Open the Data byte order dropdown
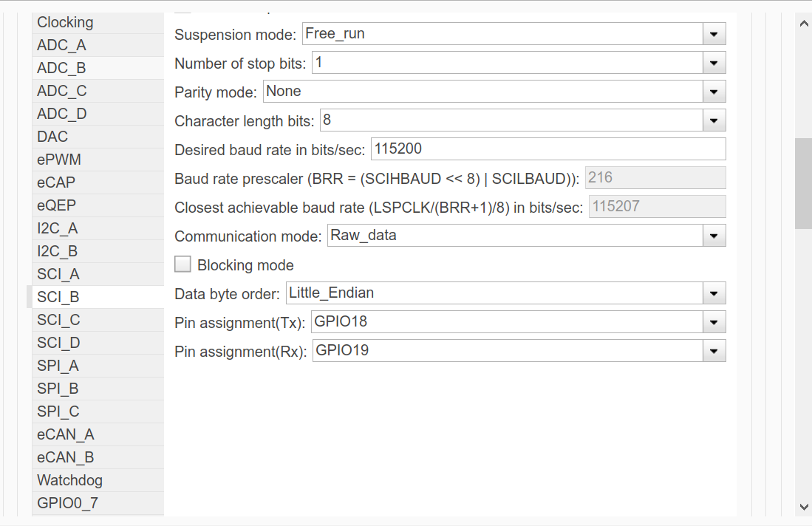 [714, 293]
